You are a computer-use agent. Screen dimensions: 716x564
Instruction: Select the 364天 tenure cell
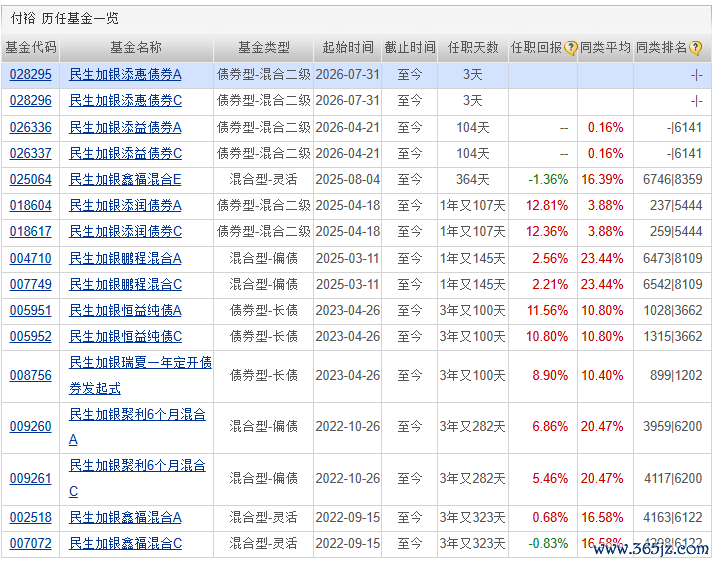point(473,179)
